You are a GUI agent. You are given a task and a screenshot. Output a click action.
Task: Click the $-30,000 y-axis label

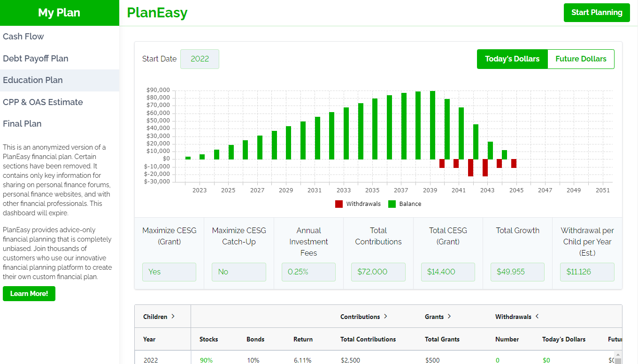(x=157, y=182)
